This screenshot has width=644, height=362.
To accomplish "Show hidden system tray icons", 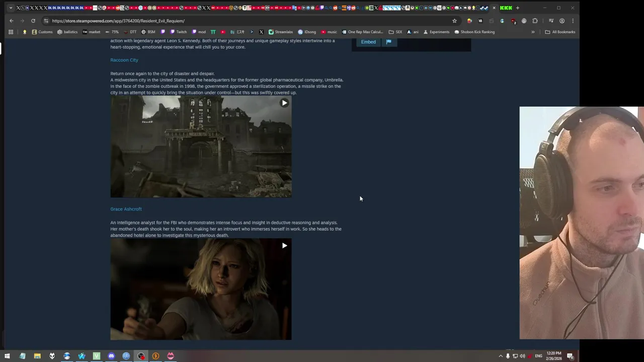I will pos(500,356).
